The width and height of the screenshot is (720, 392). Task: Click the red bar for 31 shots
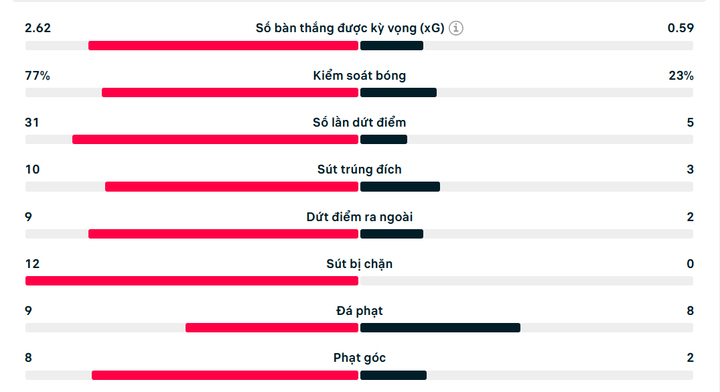[x=215, y=140]
